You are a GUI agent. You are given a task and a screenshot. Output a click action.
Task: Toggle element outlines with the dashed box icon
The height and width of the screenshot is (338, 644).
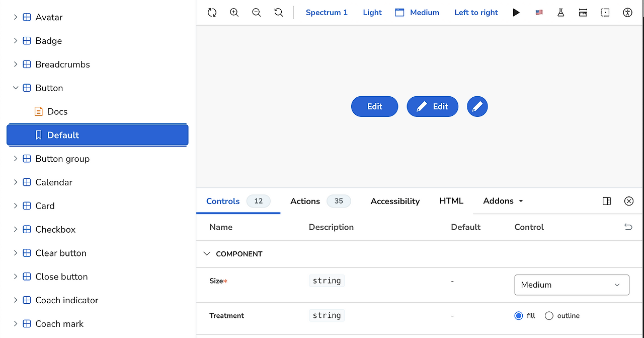[605, 12]
